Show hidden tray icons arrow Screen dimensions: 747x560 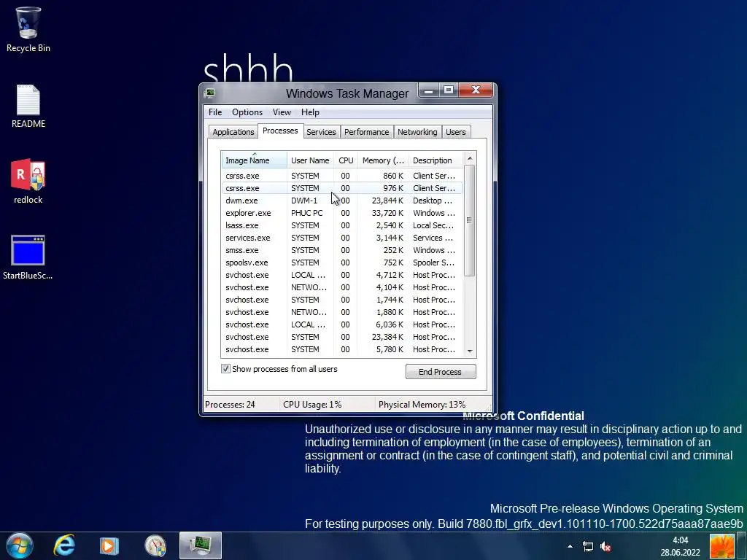point(570,546)
